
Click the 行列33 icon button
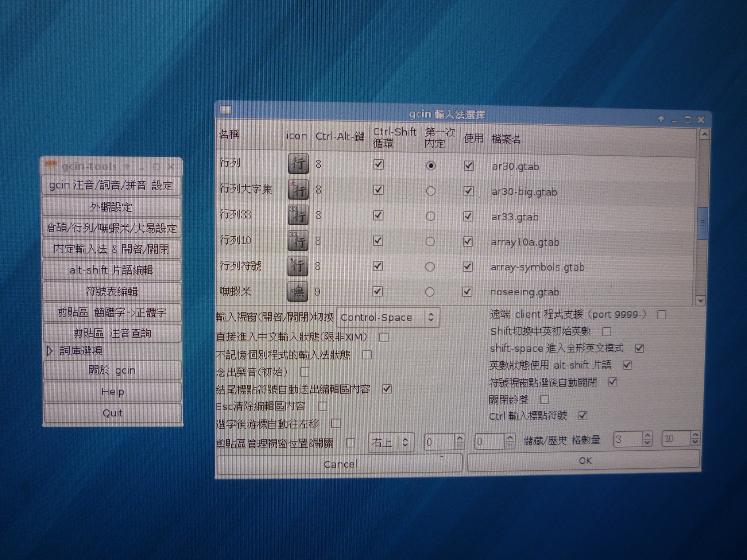click(298, 214)
